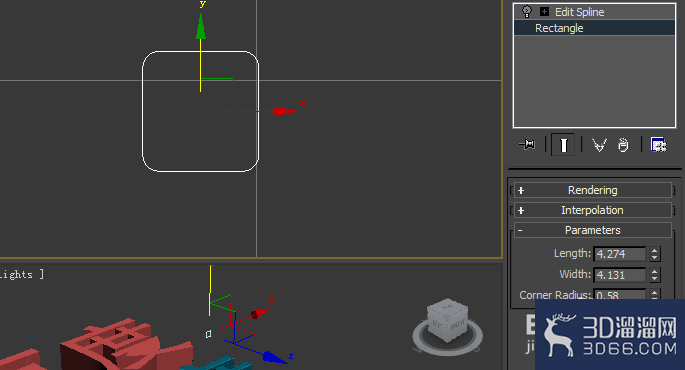The height and width of the screenshot is (370, 685).
Task: Expand the Interpolation rollout
Action: click(x=593, y=210)
